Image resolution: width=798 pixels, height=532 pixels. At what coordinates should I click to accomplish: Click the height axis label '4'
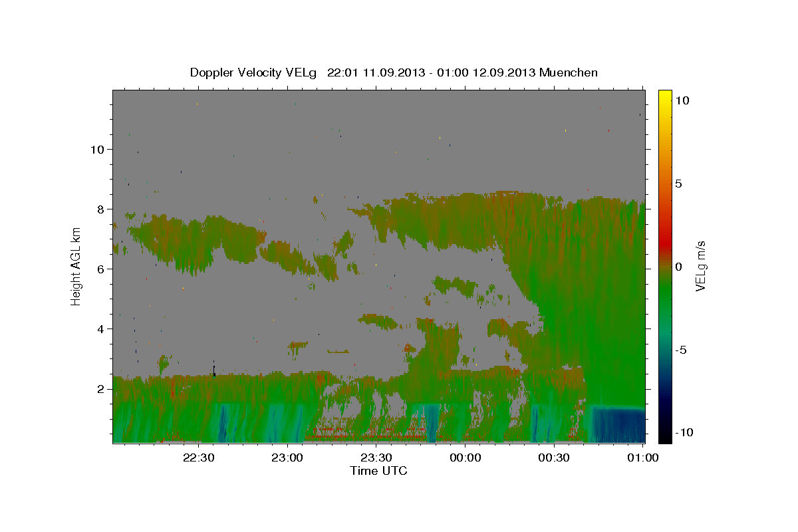coord(102,329)
